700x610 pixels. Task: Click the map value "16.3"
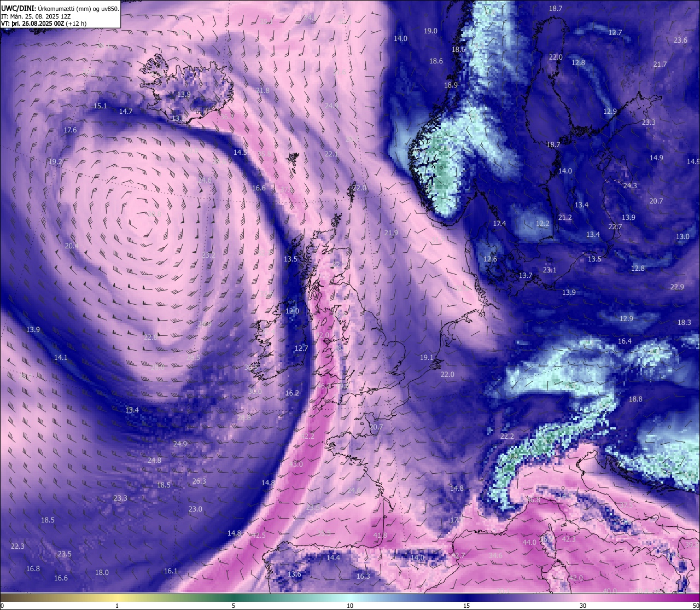click(x=363, y=577)
